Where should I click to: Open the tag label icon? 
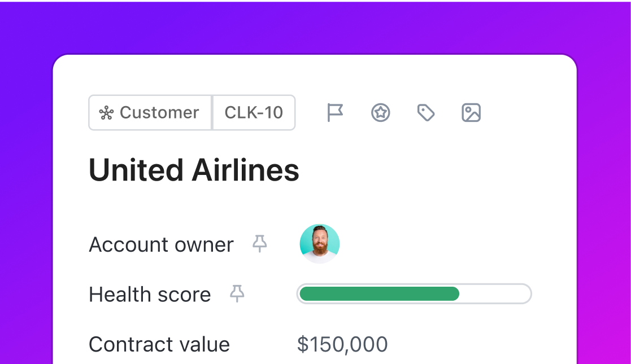pos(426,113)
